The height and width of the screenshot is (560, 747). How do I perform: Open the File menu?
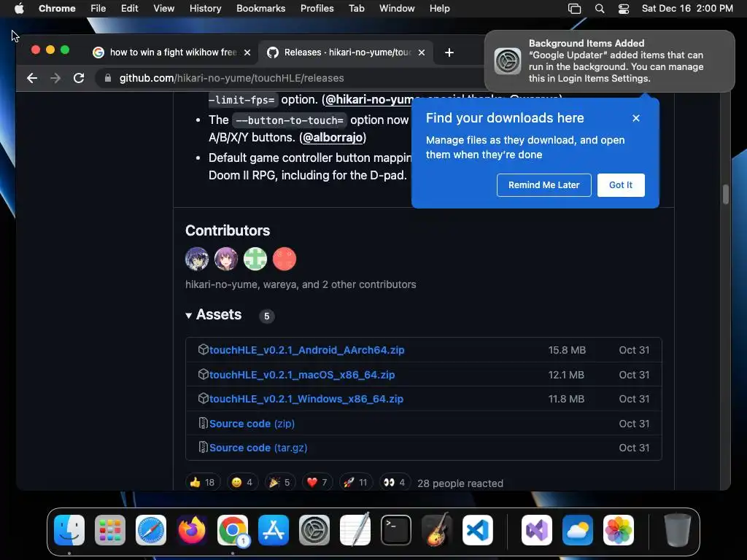pyautogui.click(x=98, y=9)
